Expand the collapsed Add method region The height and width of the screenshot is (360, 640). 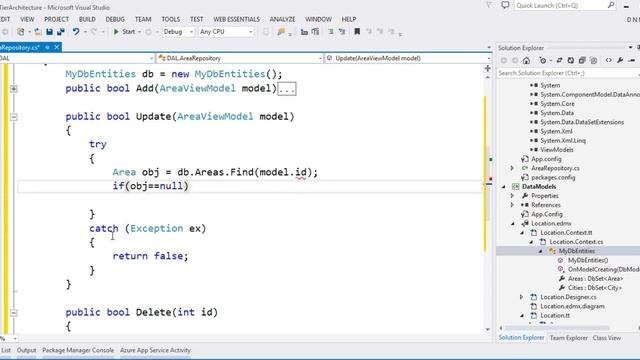[13, 89]
